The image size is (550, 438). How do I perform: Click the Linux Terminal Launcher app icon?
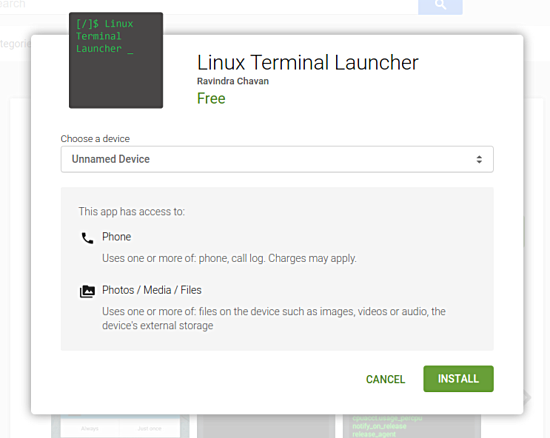point(116,60)
